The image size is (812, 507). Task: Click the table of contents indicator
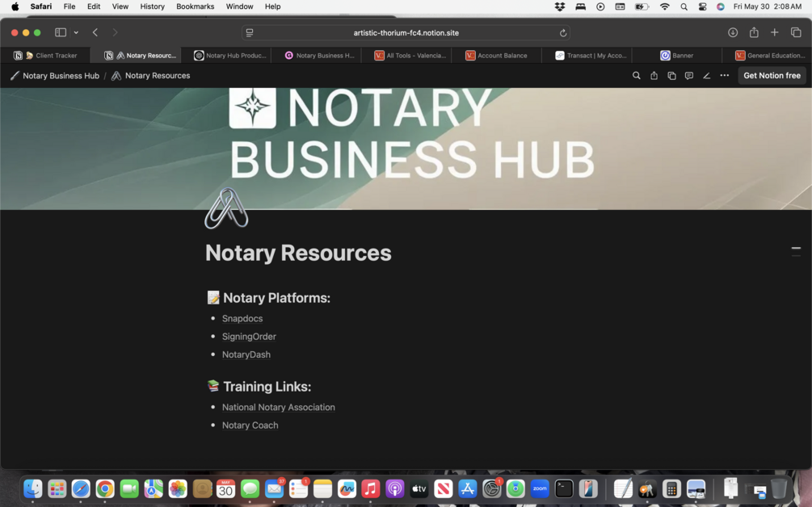(796, 251)
